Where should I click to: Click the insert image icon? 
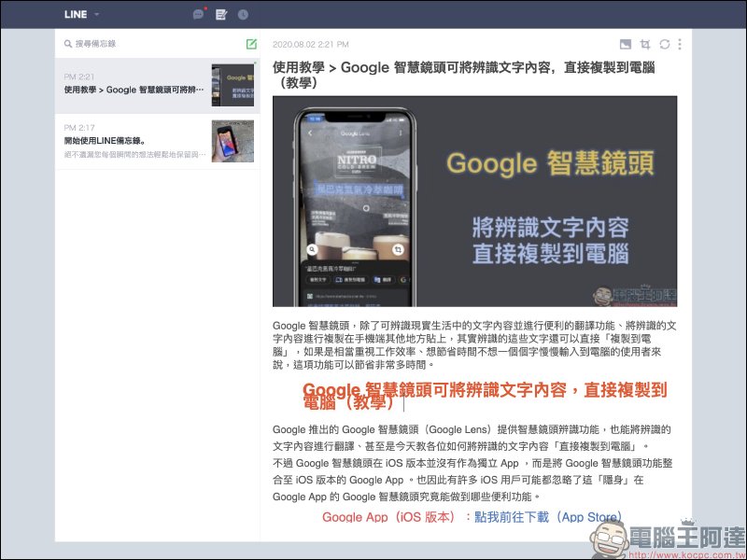(626, 44)
